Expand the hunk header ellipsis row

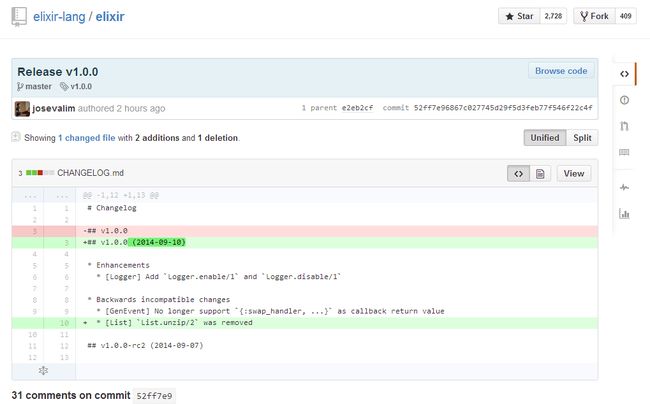coord(44,195)
